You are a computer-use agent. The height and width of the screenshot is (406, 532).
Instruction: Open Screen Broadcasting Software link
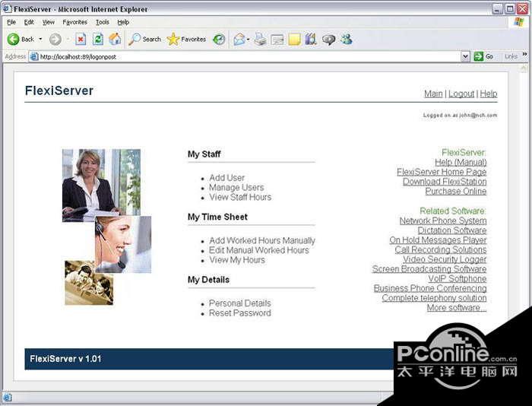point(429,269)
